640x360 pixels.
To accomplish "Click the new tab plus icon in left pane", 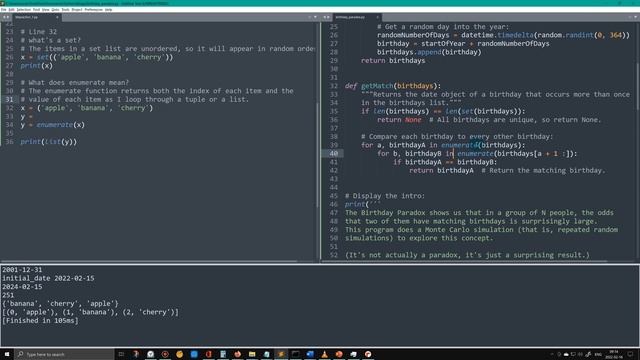I will click(x=309, y=17).
